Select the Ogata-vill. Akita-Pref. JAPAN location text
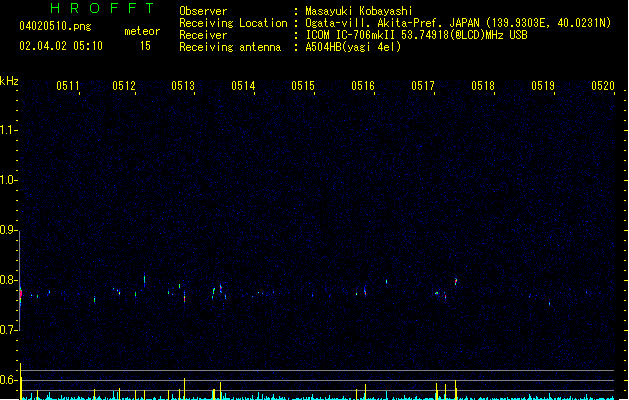 coord(458,23)
